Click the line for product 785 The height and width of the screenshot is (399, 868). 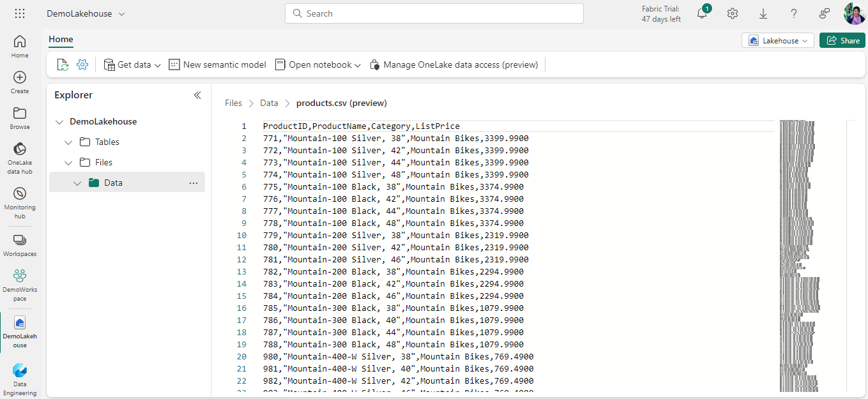click(x=393, y=308)
